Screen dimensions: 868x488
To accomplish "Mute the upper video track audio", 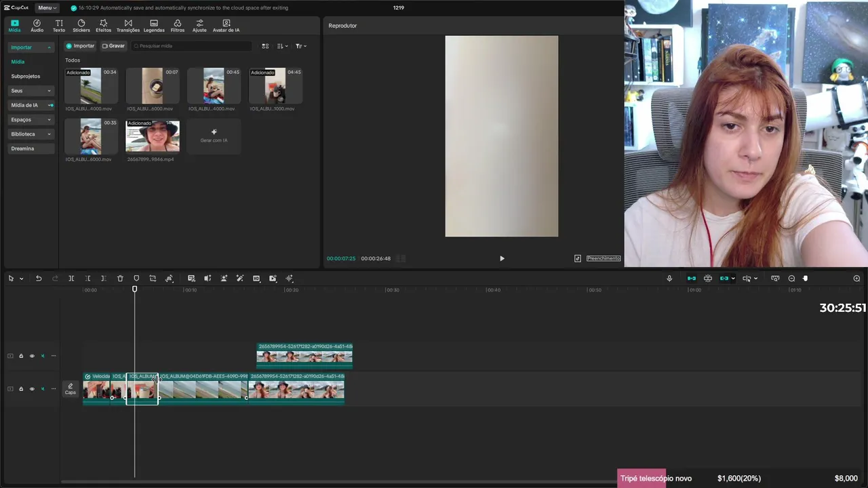I will point(42,356).
